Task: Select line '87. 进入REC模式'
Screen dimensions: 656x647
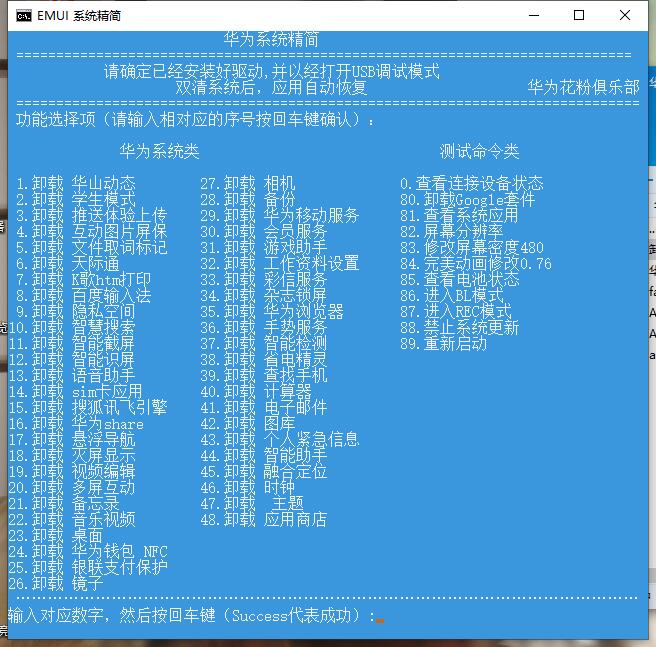Action: (456, 312)
